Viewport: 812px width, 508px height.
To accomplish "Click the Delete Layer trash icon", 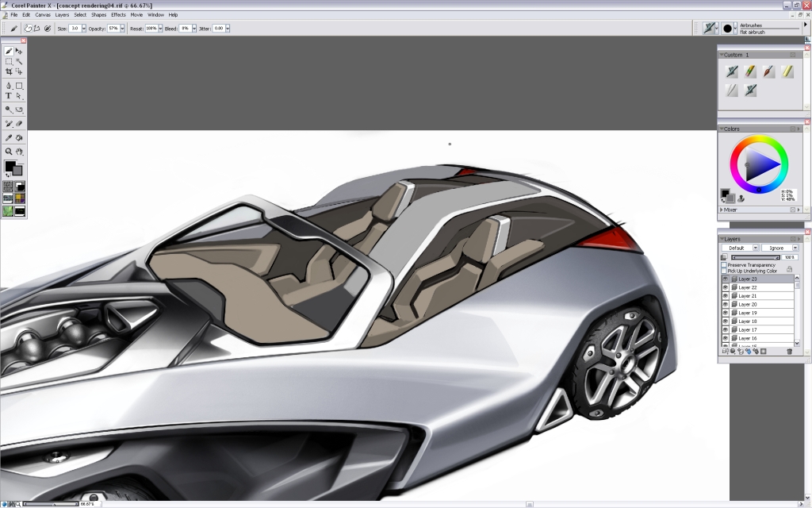I will click(x=789, y=351).
